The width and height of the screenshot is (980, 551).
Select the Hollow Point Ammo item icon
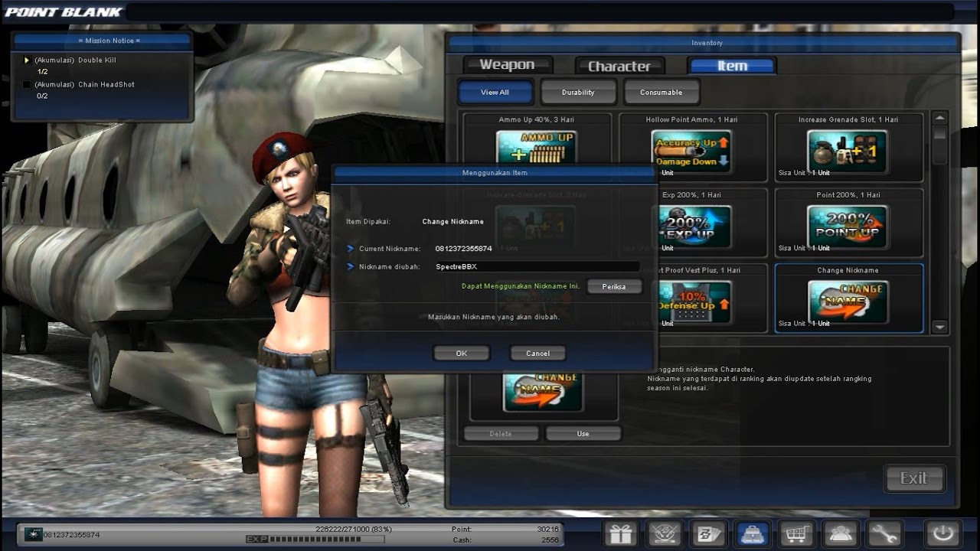691,152
